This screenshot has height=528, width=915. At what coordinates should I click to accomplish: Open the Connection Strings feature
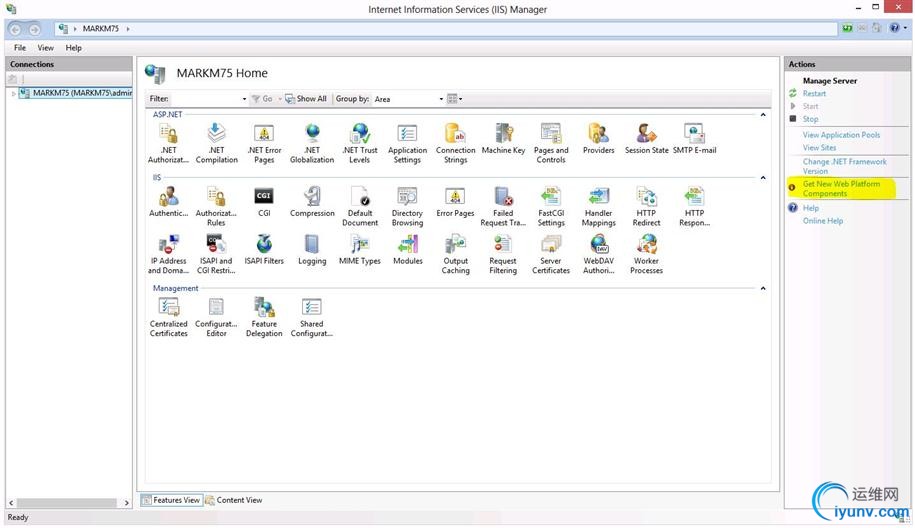tap(455, 135)
